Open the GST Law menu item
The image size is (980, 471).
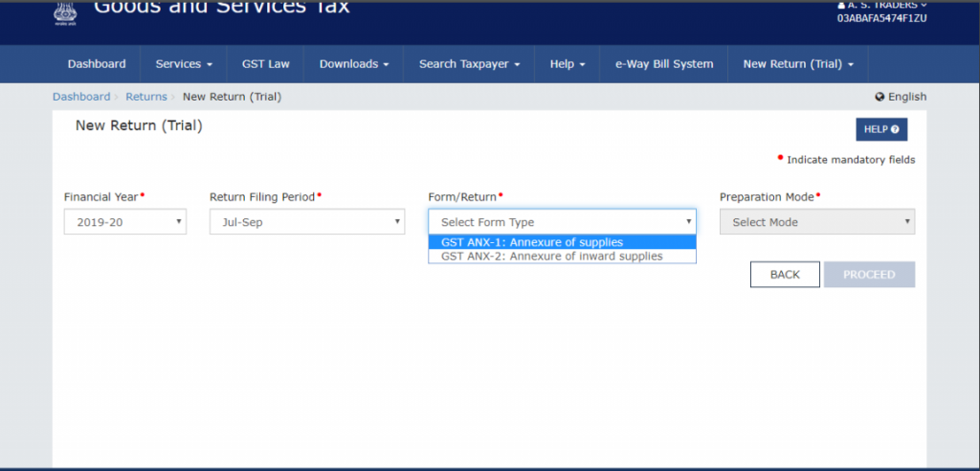(x=266, y=64)
